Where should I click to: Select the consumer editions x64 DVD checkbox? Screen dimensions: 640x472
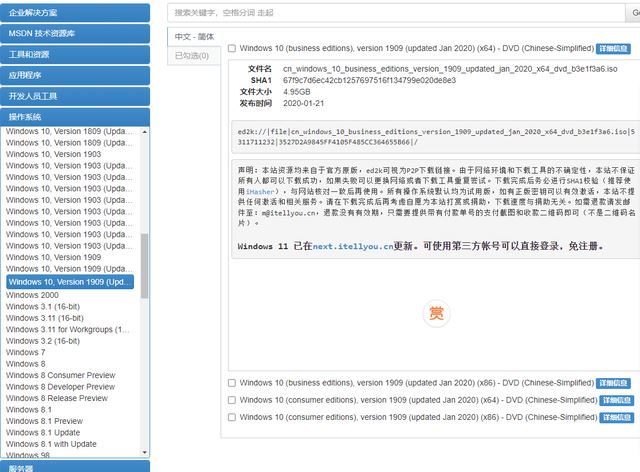[232, 400]
